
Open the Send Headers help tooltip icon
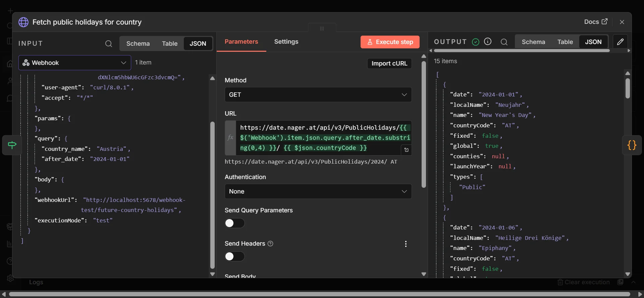[x=270, y=244]
